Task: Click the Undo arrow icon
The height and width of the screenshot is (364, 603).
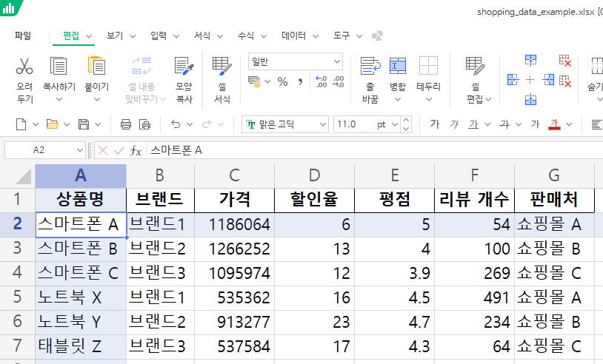Action: click(x=176, y=124)
